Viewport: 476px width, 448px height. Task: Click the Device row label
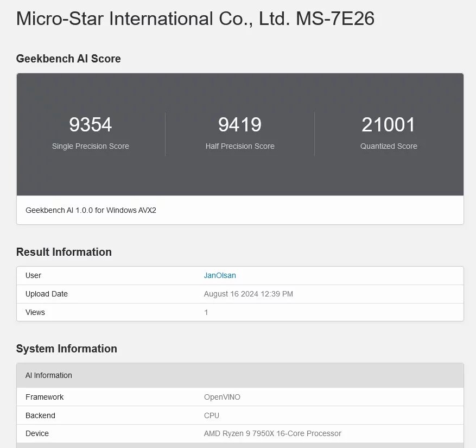tap(37, 433)
